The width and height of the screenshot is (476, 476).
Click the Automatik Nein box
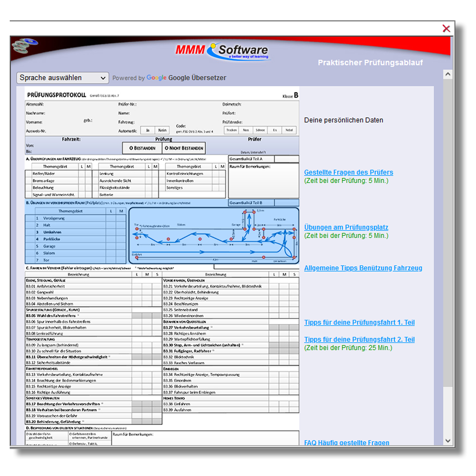162,130
